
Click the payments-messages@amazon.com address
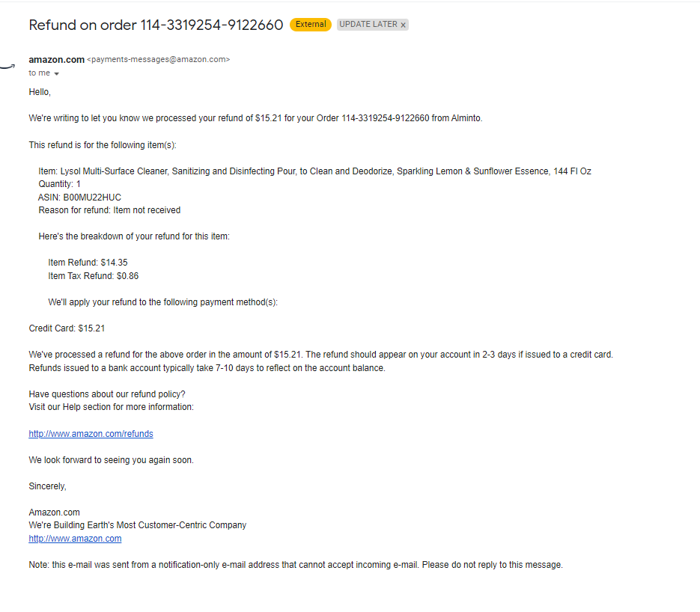[159, 59]
